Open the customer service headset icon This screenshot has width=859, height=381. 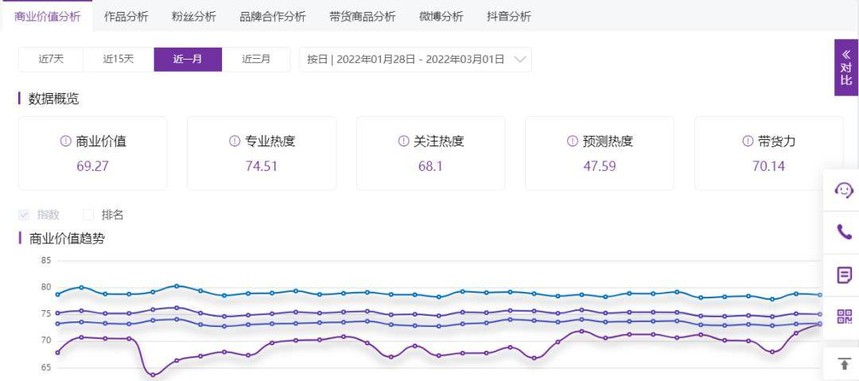pyautogui.click(x=844, y=190)
